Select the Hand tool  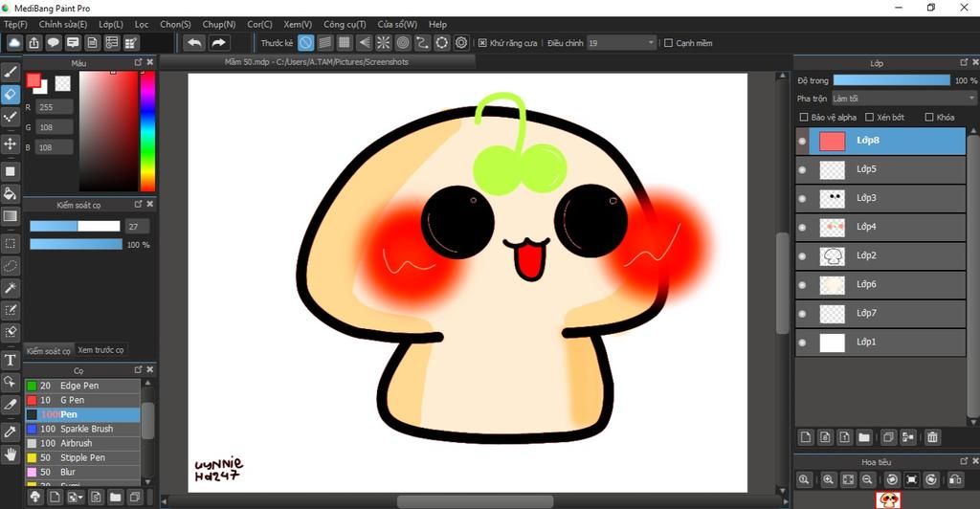tap(10, 454)
